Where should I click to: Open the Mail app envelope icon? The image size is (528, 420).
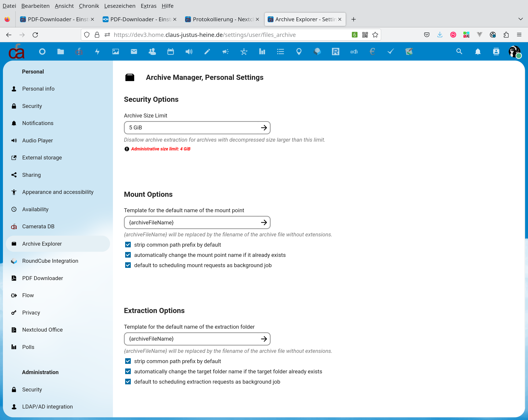(x=134, y=52)
